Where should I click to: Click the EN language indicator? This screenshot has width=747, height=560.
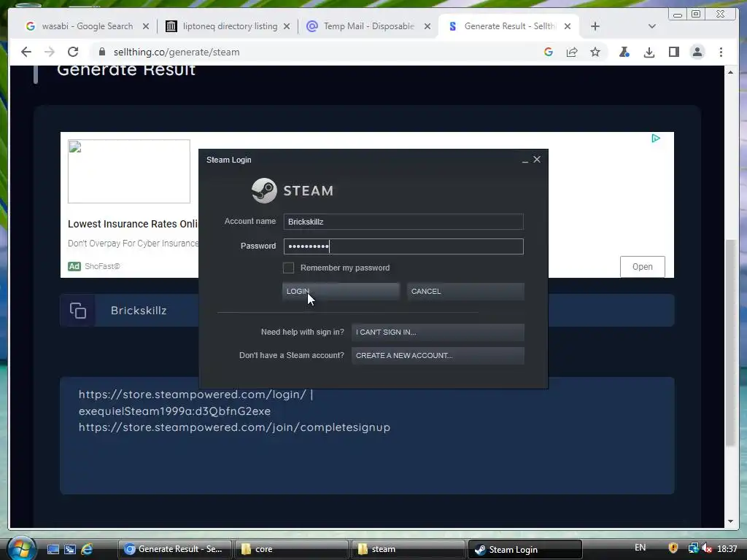[640, 548]
